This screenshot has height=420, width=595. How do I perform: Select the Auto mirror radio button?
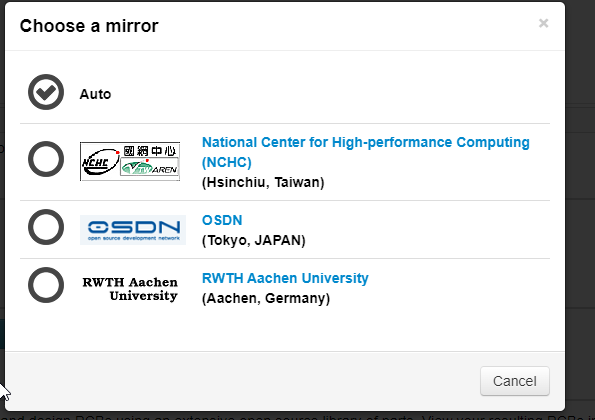[46, 92]
